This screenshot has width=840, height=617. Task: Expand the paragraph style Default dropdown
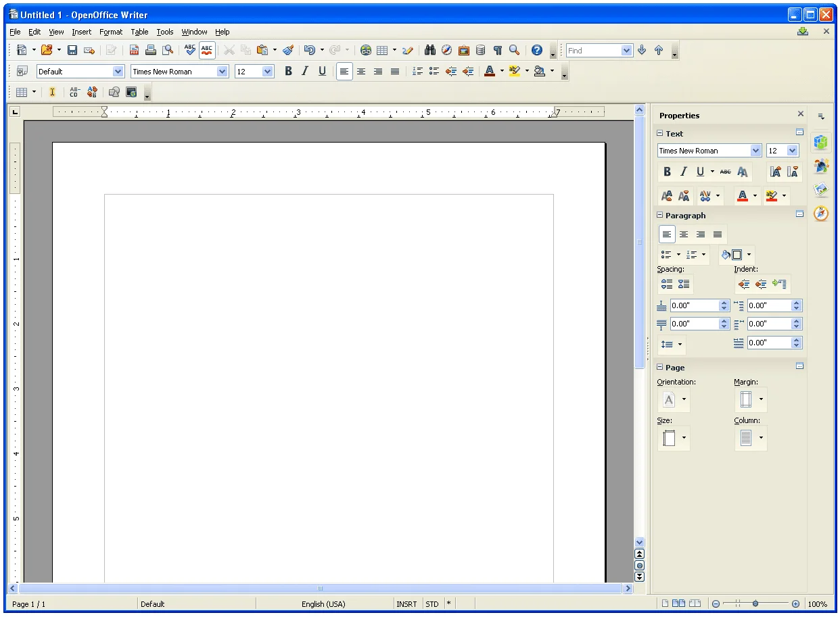pos(118,71)
